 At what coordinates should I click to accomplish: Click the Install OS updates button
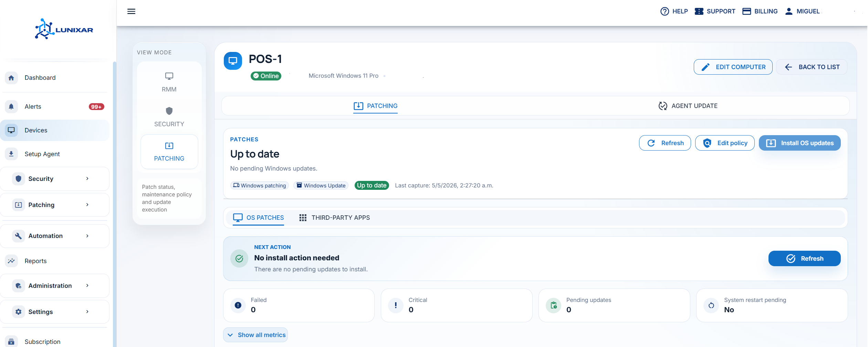click(799, 143)
